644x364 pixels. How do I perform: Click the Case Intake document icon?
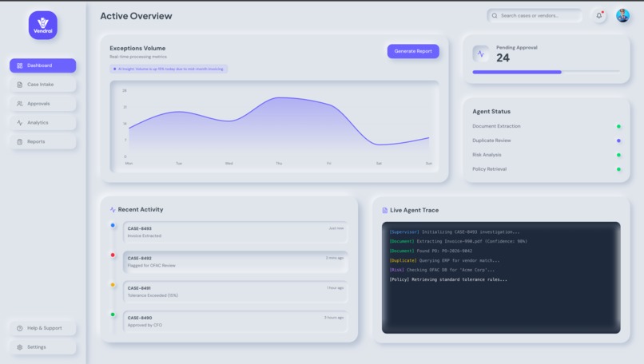click(x=20, y=85)
